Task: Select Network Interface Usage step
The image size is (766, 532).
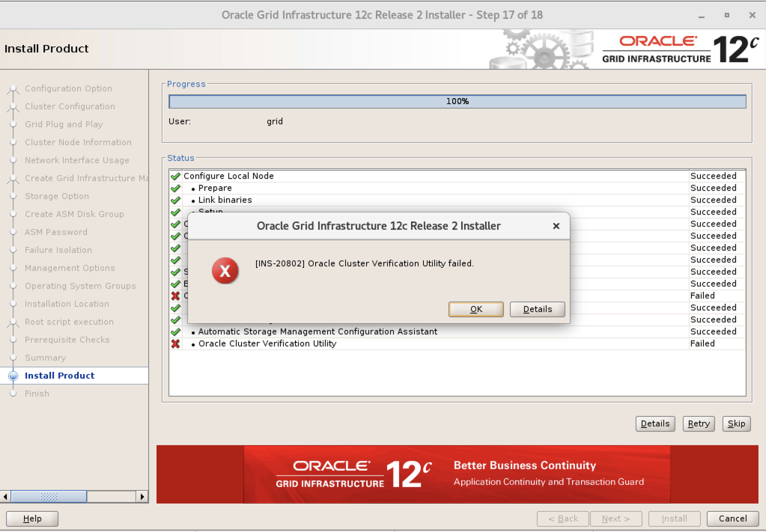Action: (x=76, y=160)
